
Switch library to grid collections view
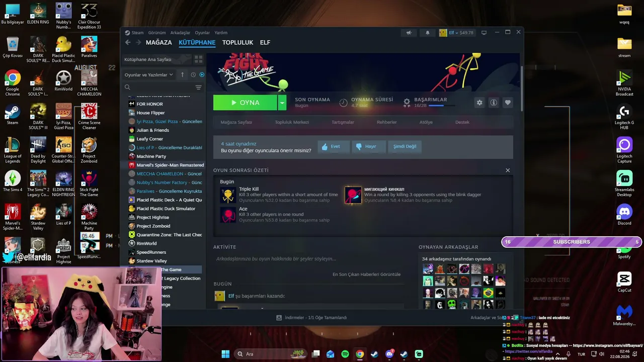[198, 59]
